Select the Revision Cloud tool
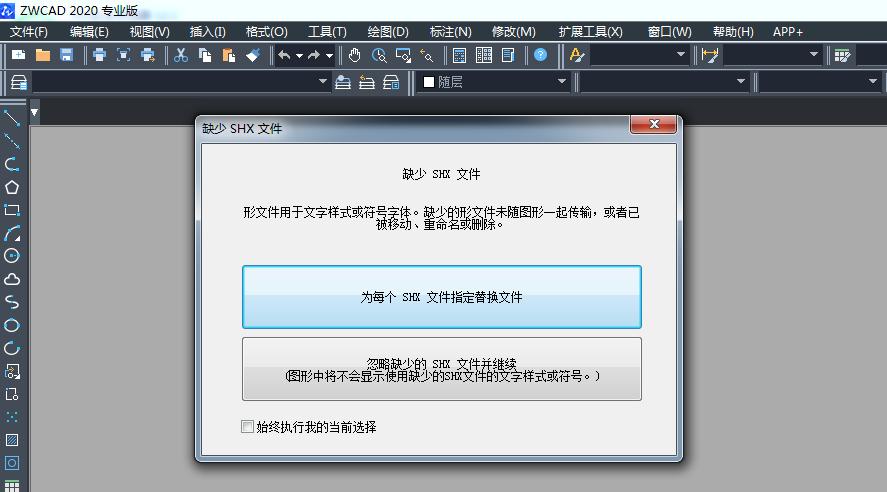Screen dimensions: 887x492 (x=12, y=279)
